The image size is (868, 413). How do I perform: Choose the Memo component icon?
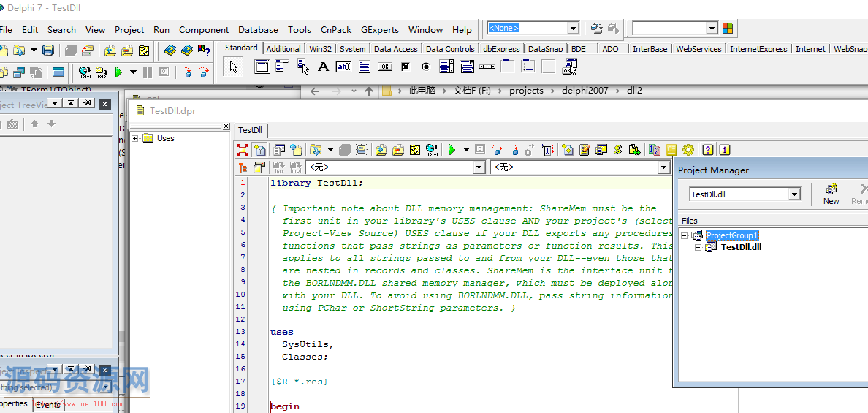point(365,67)
